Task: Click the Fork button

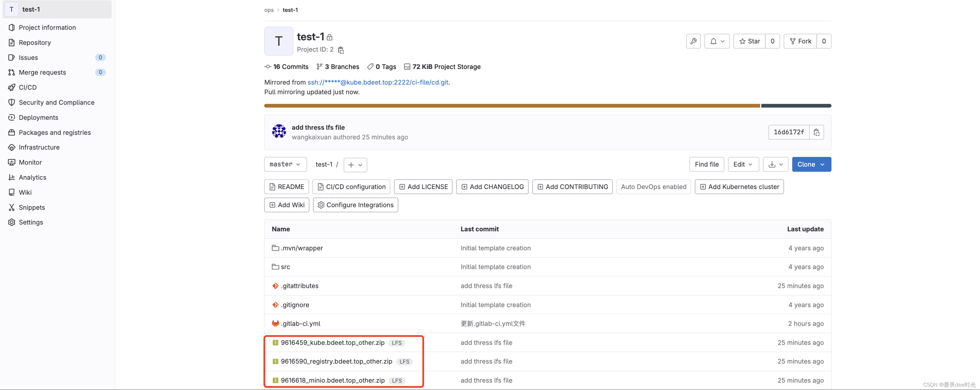Action: tap(800, 41)
